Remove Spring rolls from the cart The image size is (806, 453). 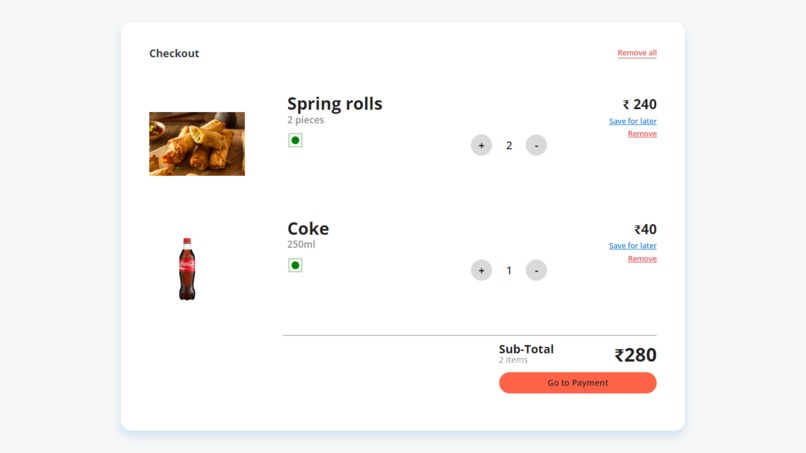pyautogui.click(x=642, y=134)
